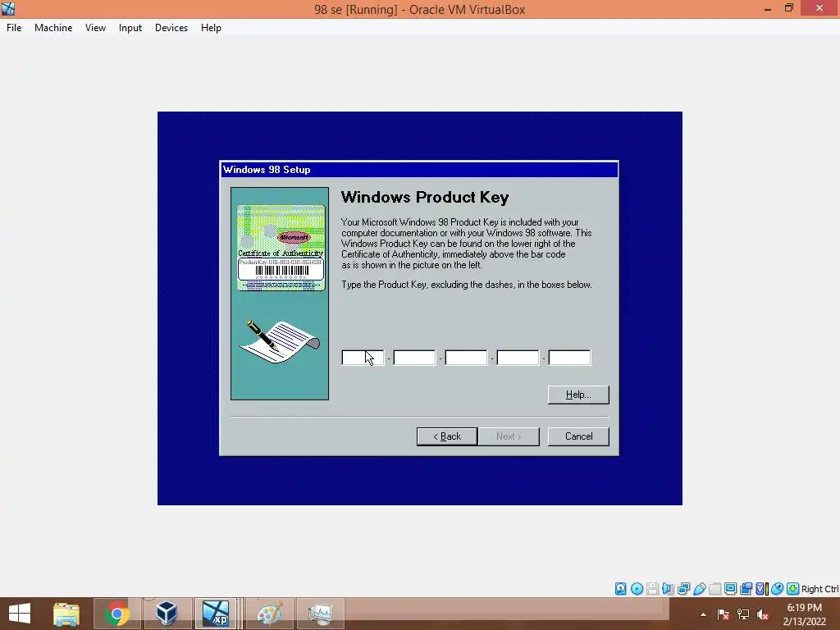Image resolution: width=840 pixels, height=630 pixels.
Task: Open the Paint app on the taskbar
Action: 269,614
